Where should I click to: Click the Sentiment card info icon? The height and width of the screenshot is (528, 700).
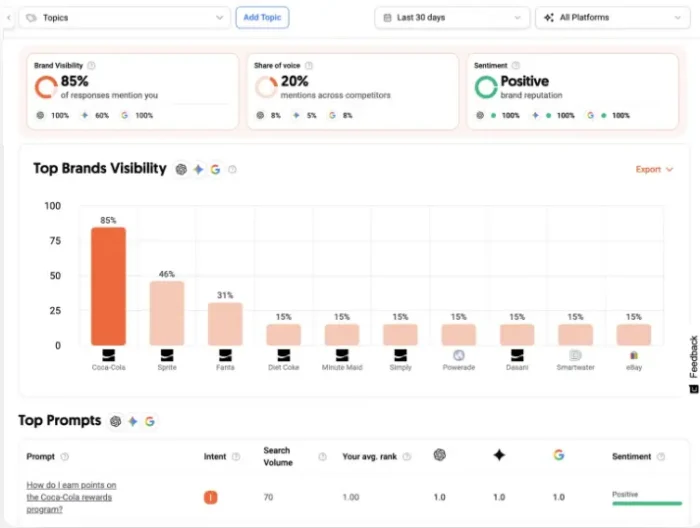(516, 66)
